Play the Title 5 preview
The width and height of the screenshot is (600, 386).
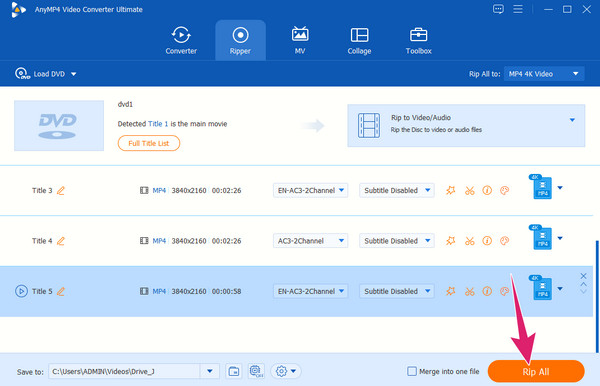(21, 291)
